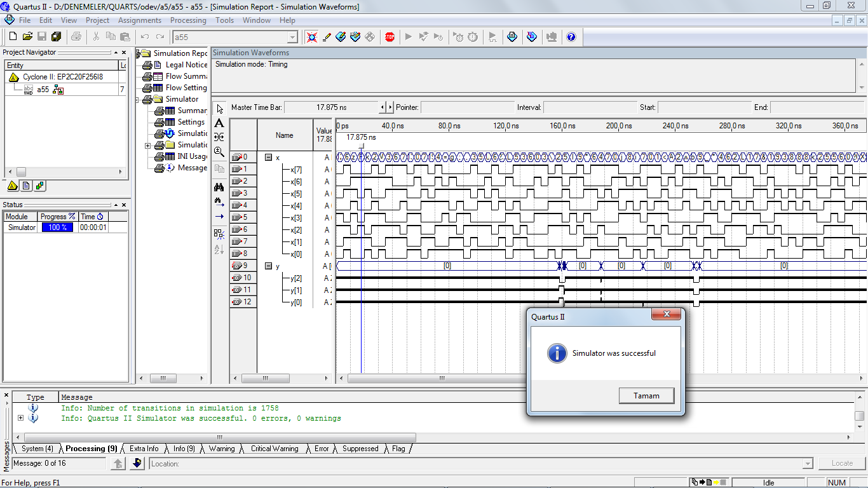868x488 pixels.
Task: Open the Assignments menu
Action: [x=140, y=20]
